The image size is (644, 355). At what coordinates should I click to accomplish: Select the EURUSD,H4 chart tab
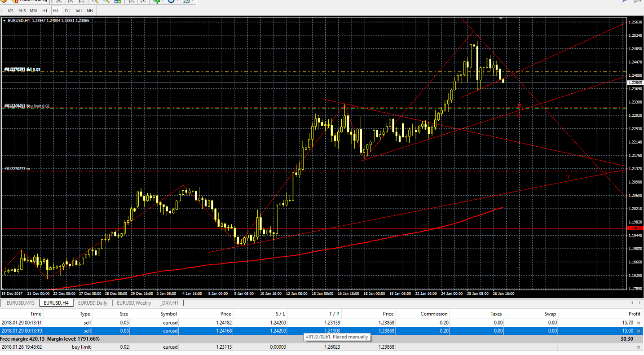point(56,303)
